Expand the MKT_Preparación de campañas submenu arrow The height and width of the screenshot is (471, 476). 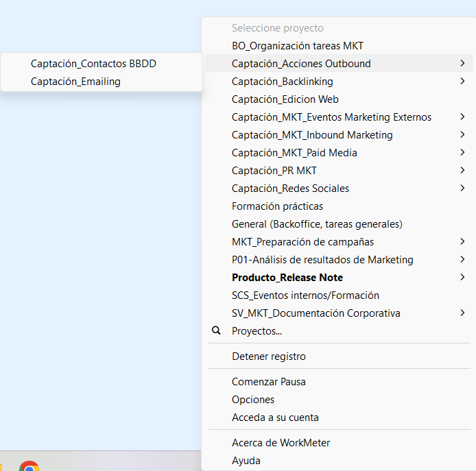pos(462,242)
